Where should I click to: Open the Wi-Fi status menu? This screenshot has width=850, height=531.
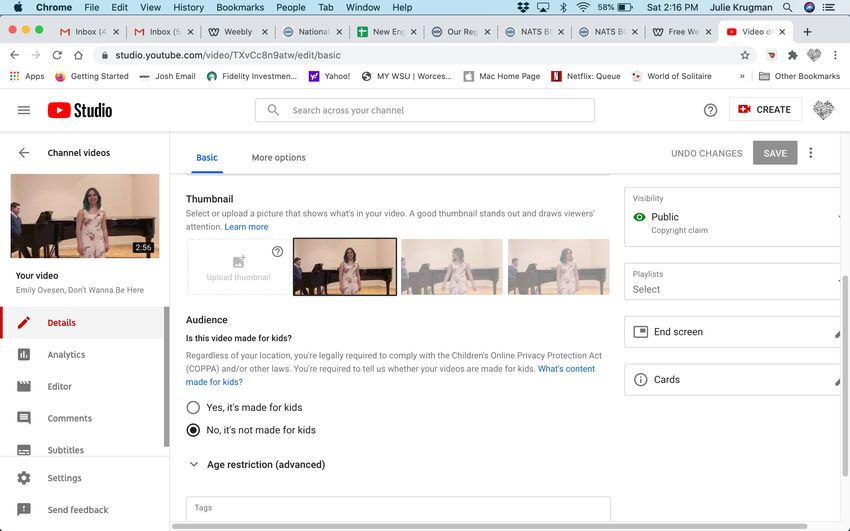click(583, 7)
